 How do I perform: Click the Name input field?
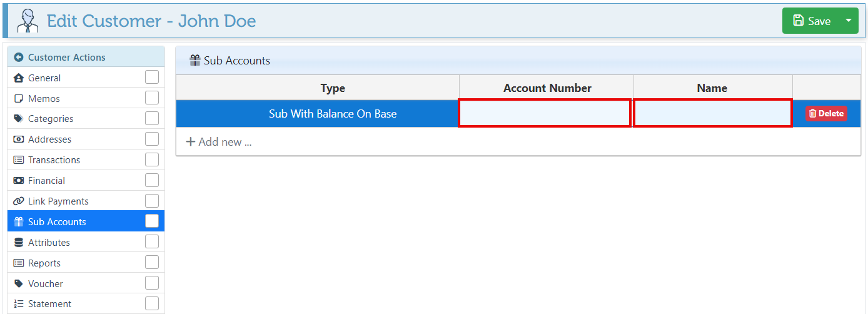[712, 113]
